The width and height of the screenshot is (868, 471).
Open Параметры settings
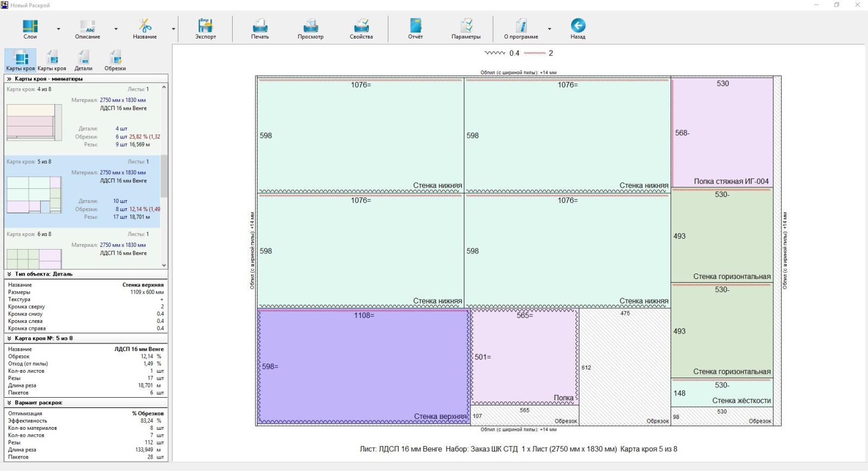(466, 29)
